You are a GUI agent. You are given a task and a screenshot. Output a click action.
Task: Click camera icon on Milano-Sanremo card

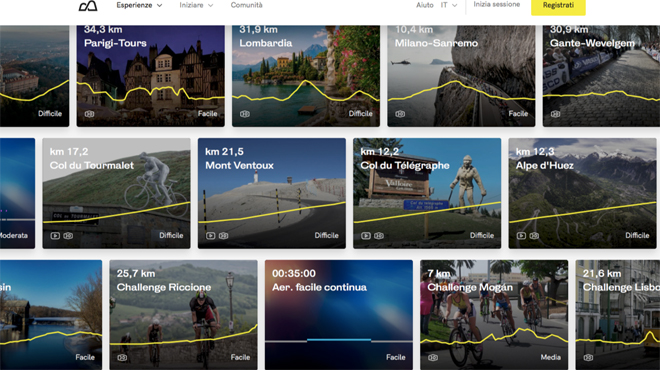(x=400, y=114)
